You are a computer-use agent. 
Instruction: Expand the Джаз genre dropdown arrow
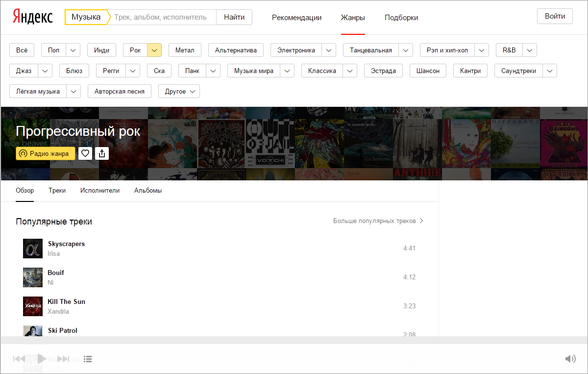[45, 71]
